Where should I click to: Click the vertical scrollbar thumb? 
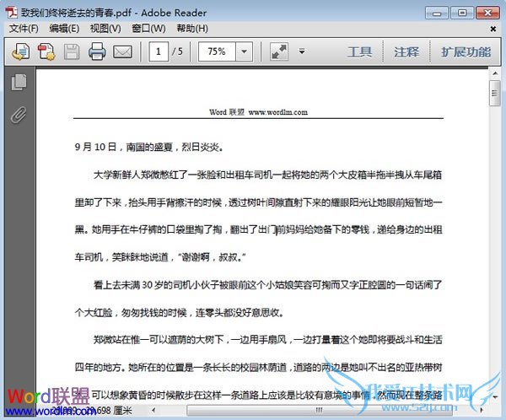click(495, 94)
